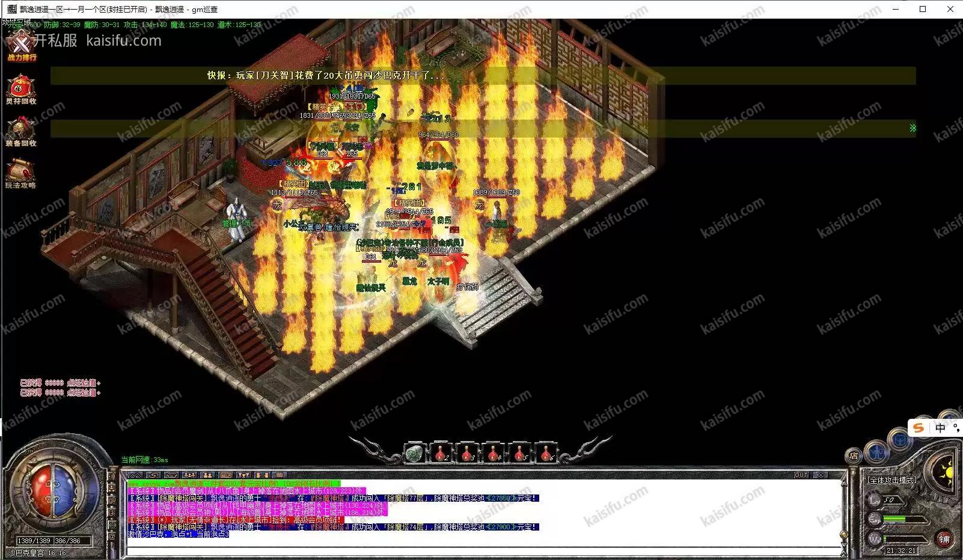The width and height of the screenshot is (963, 560).
Task: Click the 1389/1389 HP value
Action: pyautogui.click(x=33, y=541)
